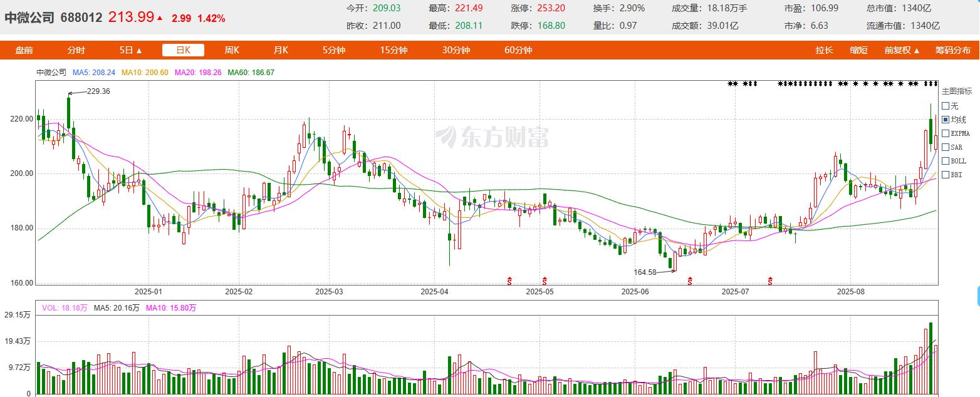Click the 229.36 high price annotation
The image size is (980, 397).
pos(98,91)
